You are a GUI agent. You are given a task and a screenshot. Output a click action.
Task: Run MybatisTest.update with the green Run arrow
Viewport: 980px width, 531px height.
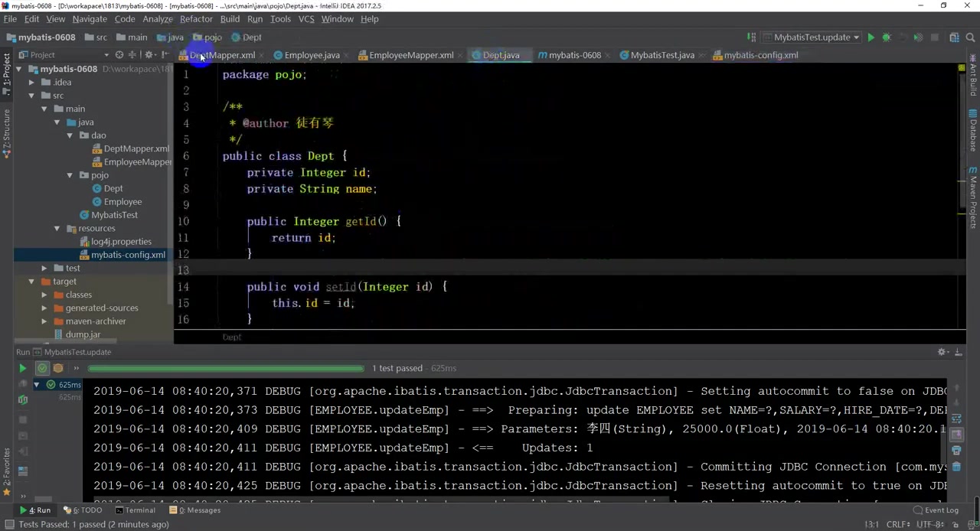[x=871, y=37]
